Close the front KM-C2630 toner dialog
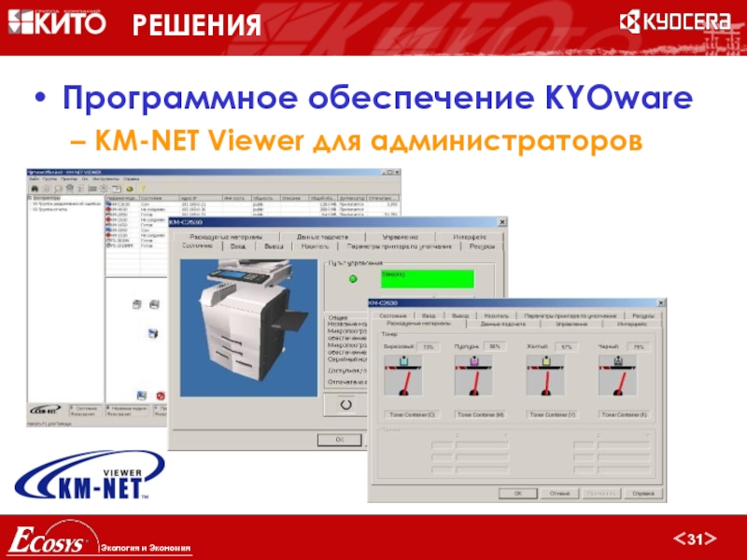The image size is (747, 560). click(x=661, y=302)
